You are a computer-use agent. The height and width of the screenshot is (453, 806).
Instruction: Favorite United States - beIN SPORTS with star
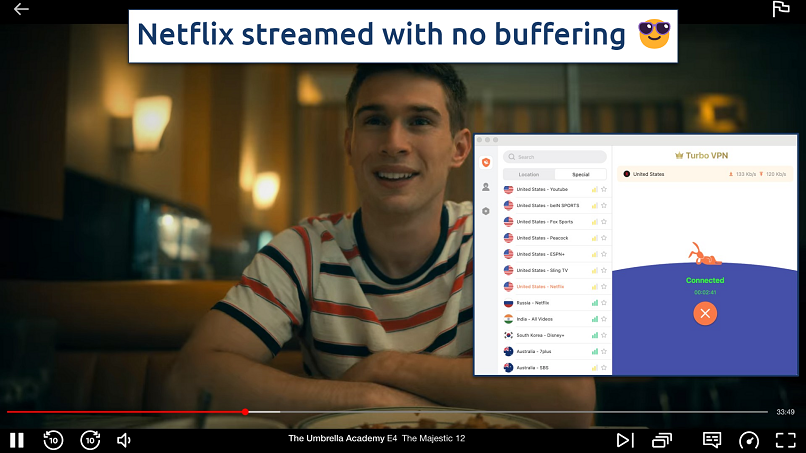tap(604, 206)
